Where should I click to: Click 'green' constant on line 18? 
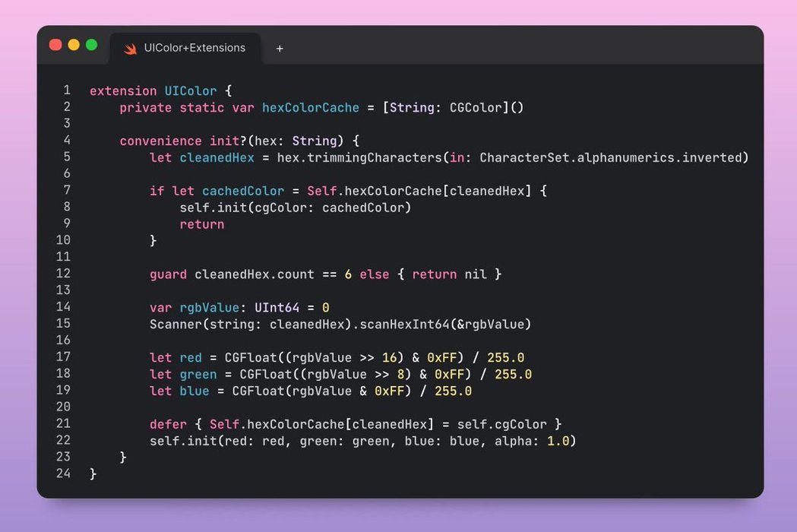tap(198, 375)
